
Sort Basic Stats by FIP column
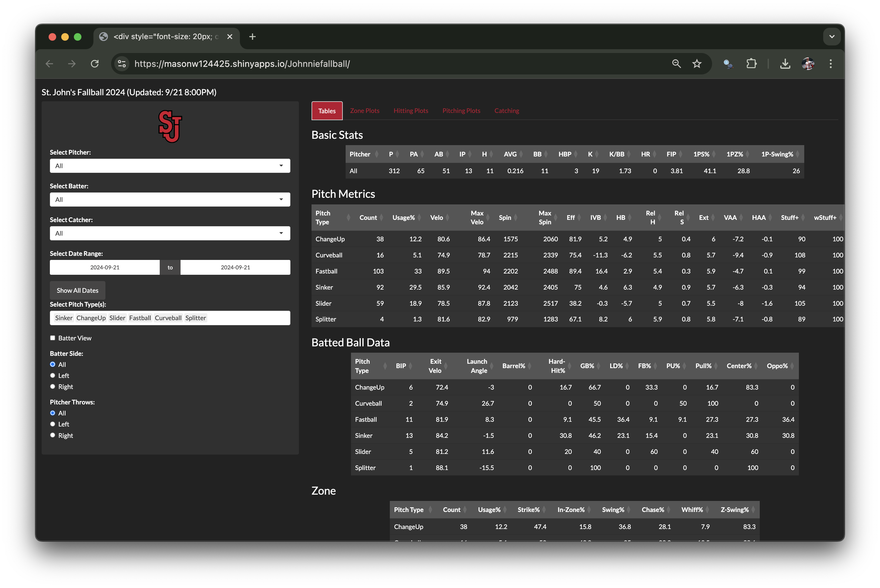pyautogui.click(x=675, y=154)
